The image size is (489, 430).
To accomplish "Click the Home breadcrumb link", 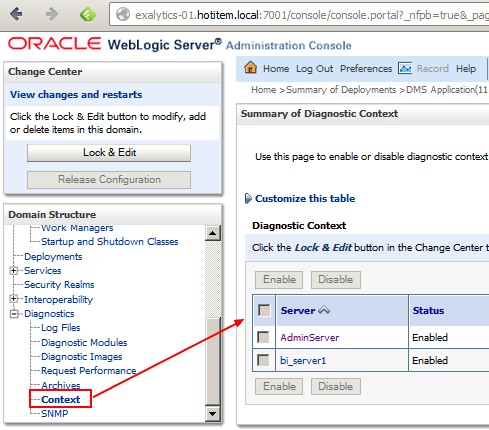I will (263, 90).
